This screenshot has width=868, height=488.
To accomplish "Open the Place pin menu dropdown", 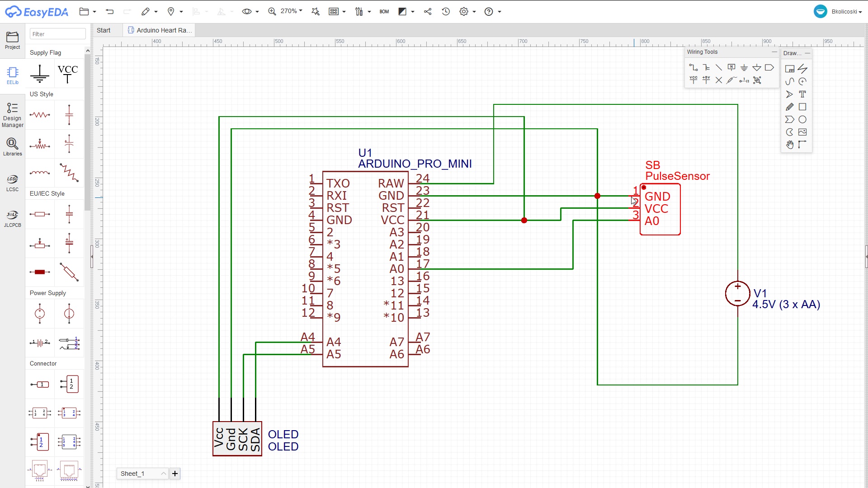I will 175,11.
